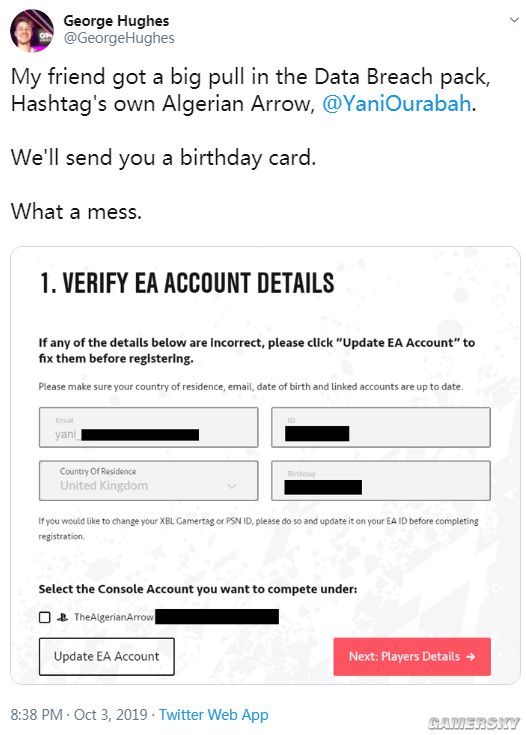Expand the Country Of Residence dropdown
526x735 pixels.
pos(148,480)
